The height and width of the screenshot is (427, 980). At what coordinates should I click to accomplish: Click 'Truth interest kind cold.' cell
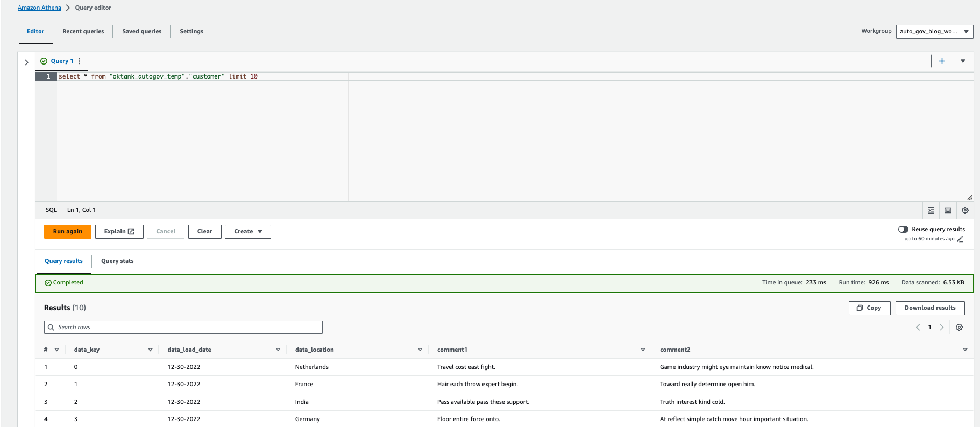point(692,402)
